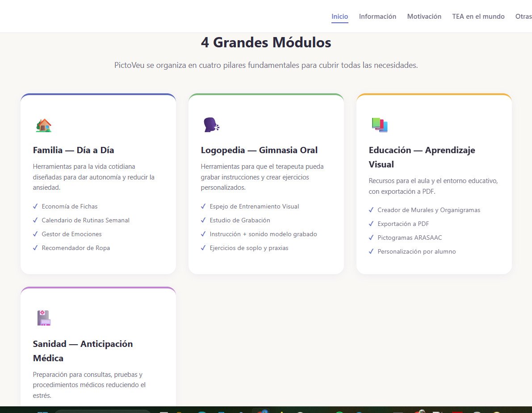
Task: Click Ejercicios de soplo y praxias item
Action: pos(249,248)
